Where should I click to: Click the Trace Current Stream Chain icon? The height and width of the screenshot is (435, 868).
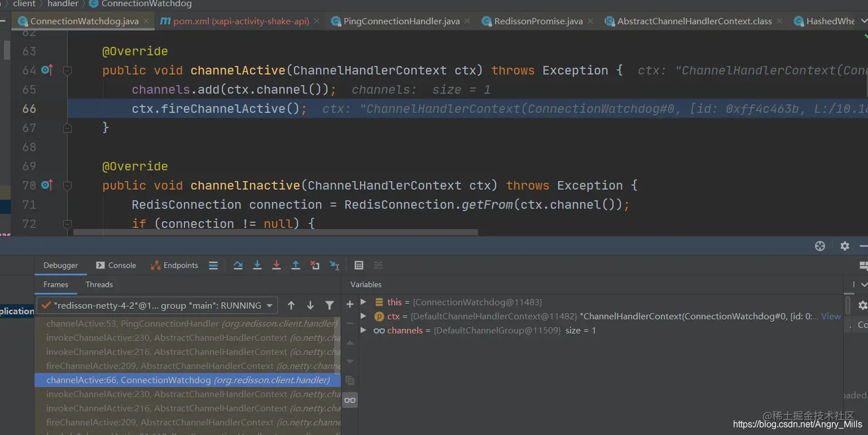click(378, 265)
